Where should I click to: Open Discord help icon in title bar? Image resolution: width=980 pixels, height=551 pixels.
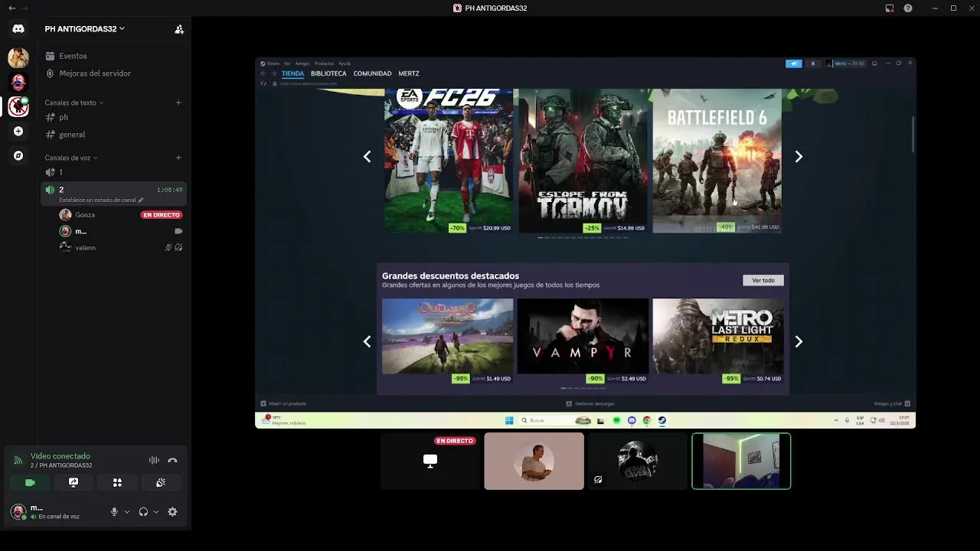908,8
